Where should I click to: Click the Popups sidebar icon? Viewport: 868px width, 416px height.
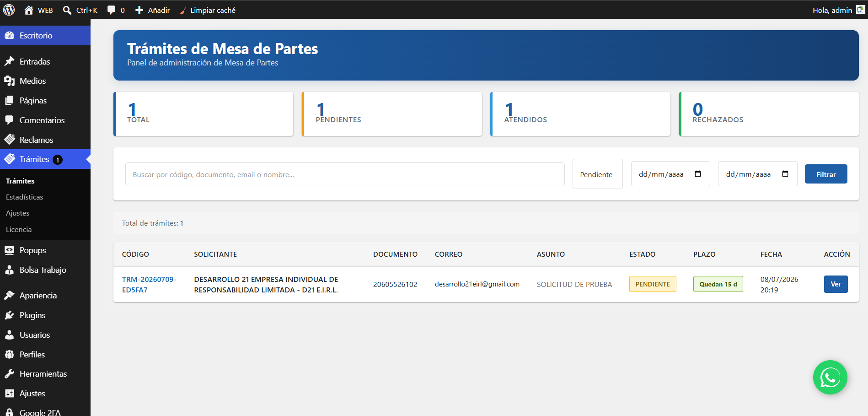pos(10,250)
